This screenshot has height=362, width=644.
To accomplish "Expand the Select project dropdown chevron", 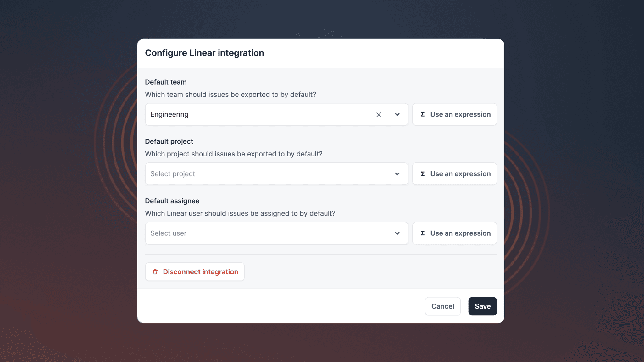I will point(397,174).
